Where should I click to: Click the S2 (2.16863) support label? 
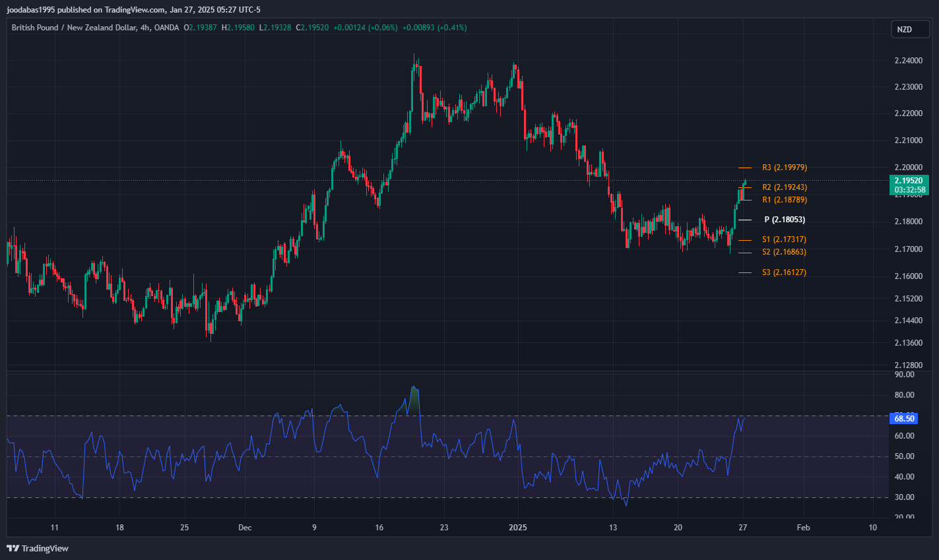(x=784, y=252)
